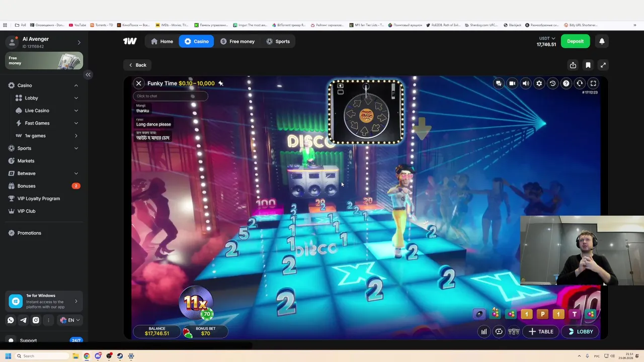The image size is (644, 362).
Task: Open the game help question icon
Action: [566, 83]
